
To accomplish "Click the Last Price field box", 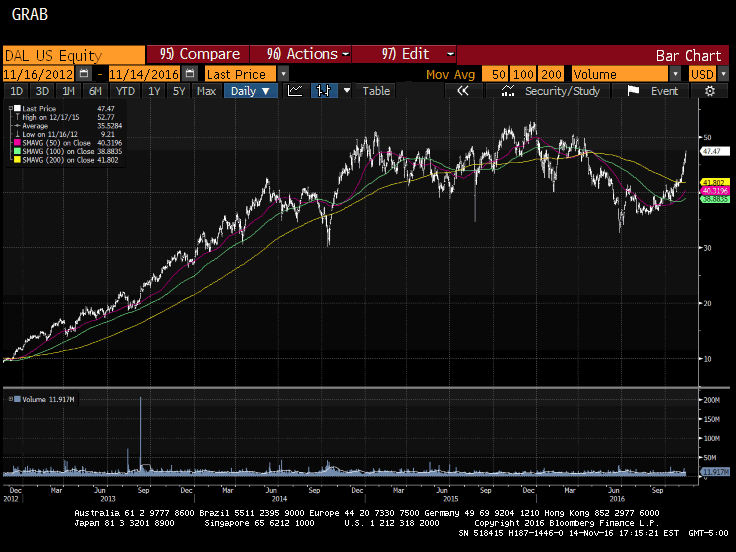I will (240, 74).
